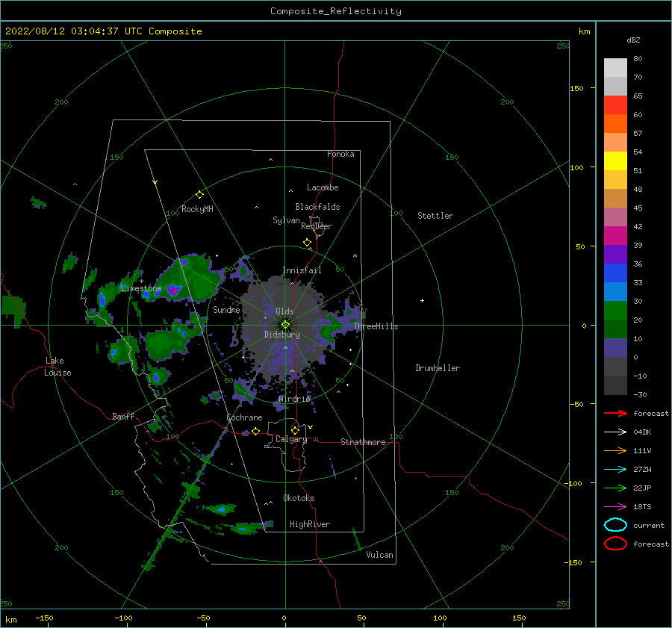Click the Blackfalds town label

point(317,207)
